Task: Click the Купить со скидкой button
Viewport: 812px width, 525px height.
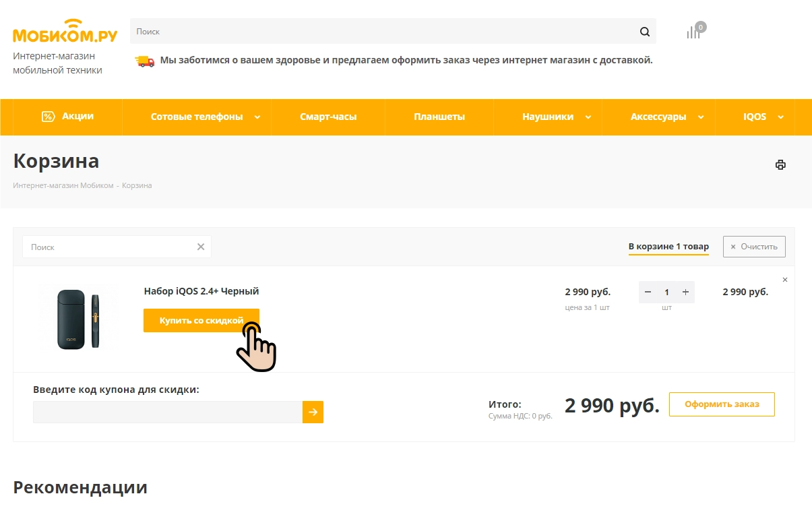Action: pos(201,321)
